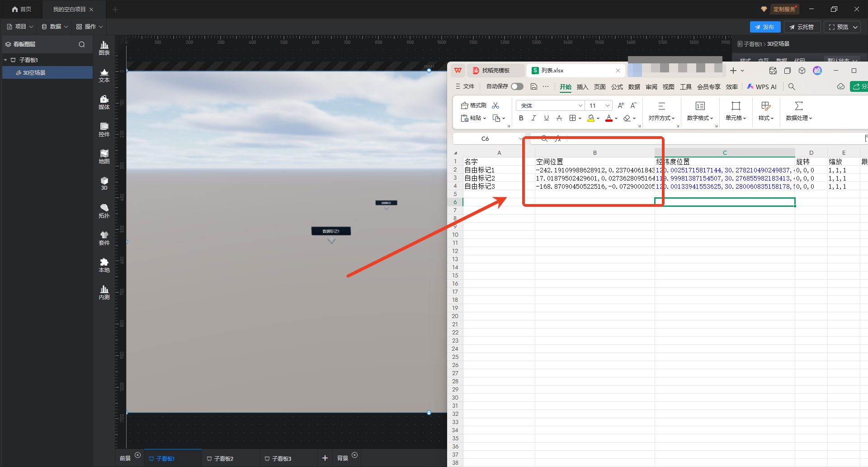Switch to the 插入 ribbon tab

tap(582, 87)
